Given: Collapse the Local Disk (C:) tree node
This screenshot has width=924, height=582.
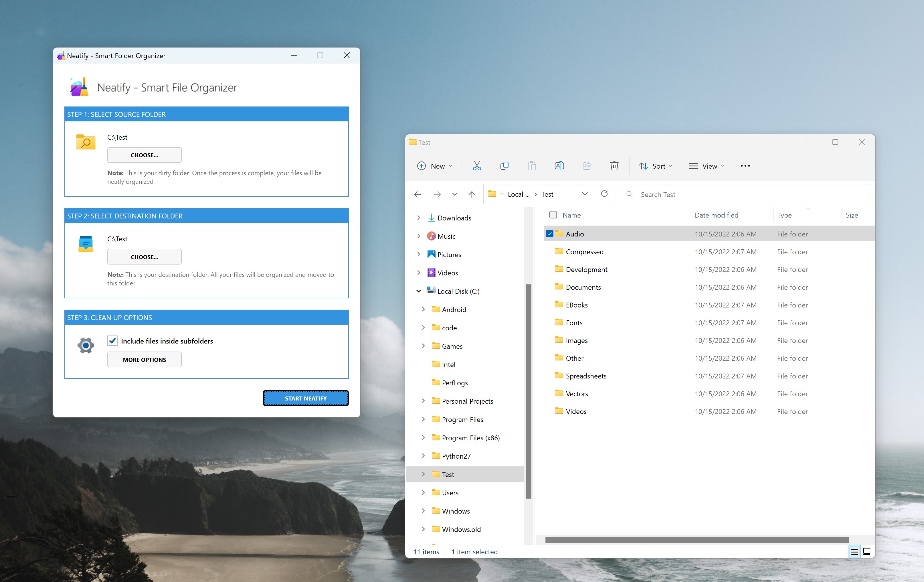Looking at the screenshot, I should 419,291.
